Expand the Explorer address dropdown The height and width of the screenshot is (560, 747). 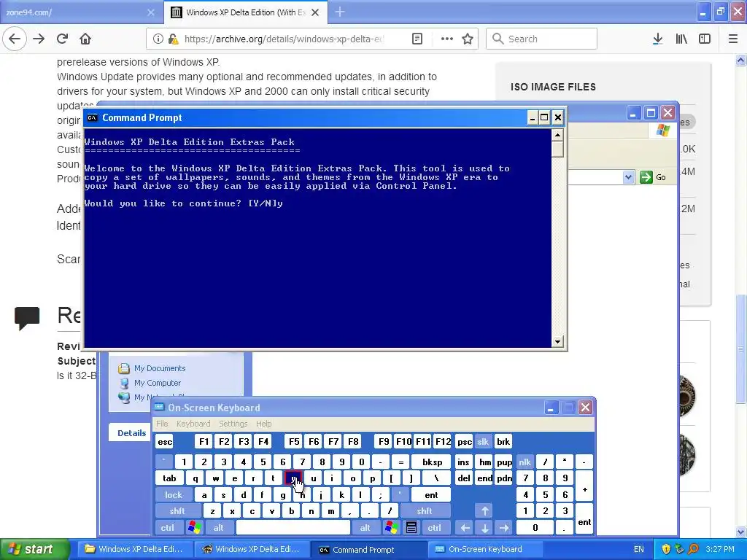[x=628, y=177]
